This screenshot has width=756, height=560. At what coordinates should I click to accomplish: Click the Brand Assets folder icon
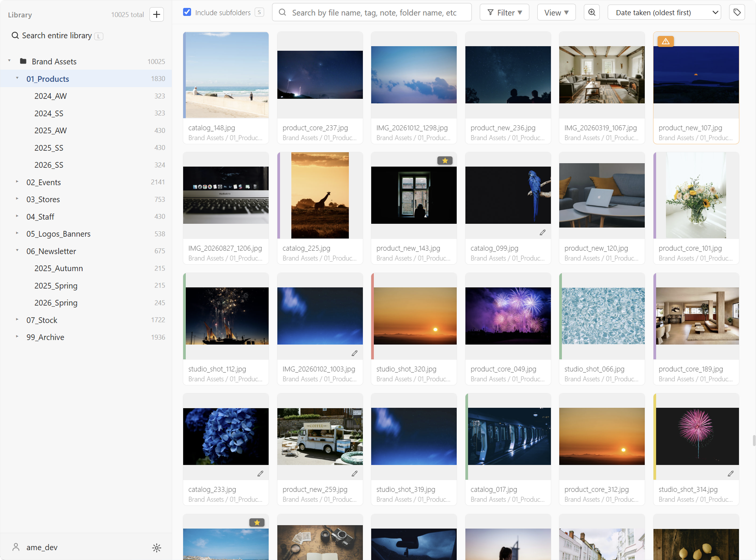[23, 61]
